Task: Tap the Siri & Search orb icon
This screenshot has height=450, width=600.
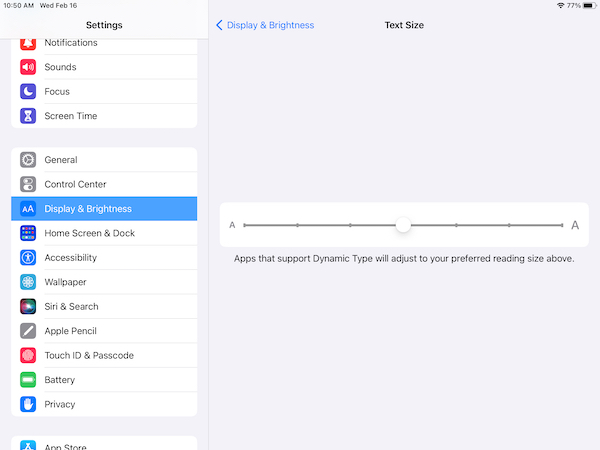Action: tap(28, 307)
